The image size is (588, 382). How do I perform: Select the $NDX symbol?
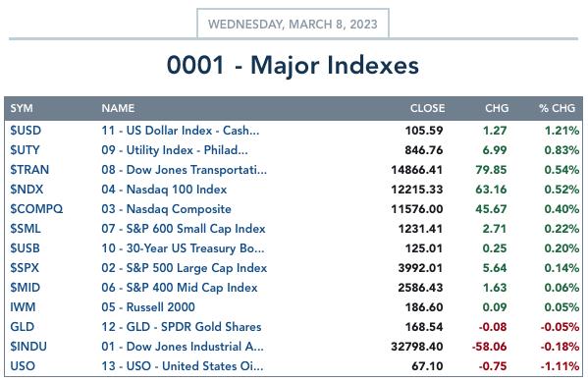27,190
